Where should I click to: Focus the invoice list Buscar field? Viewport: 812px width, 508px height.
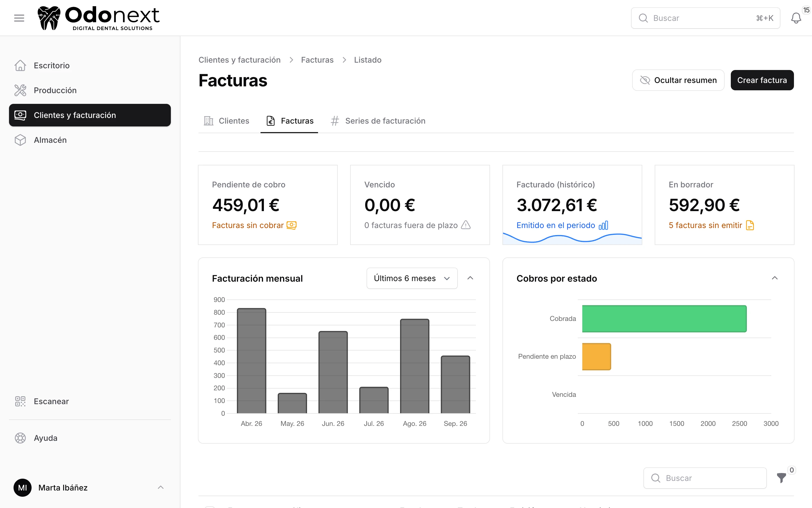click(705, 478)
